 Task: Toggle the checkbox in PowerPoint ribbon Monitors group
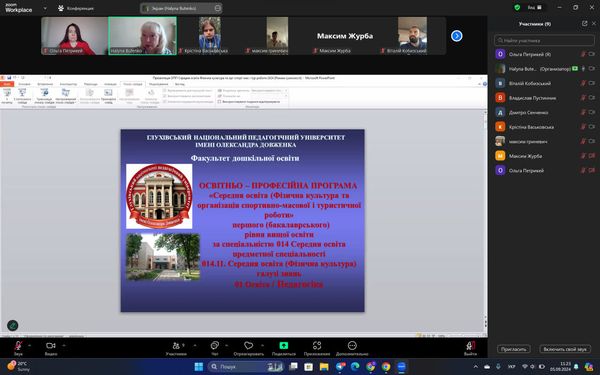(219, 102)
